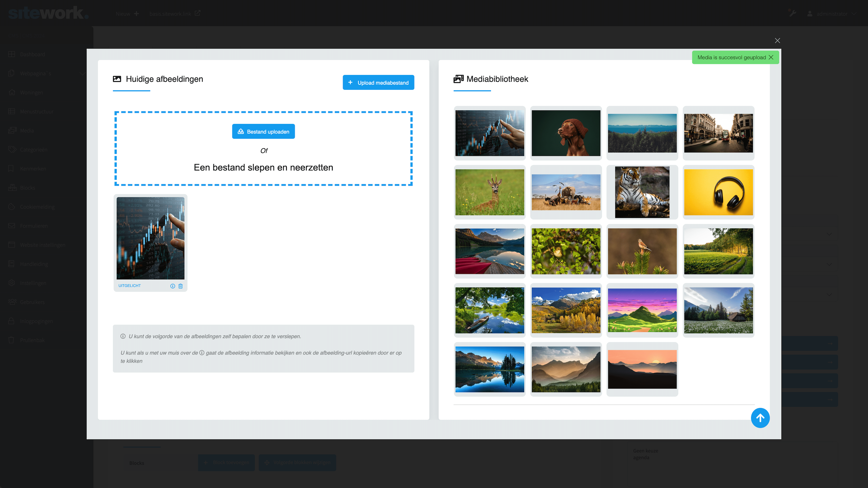This screenshot has height=488, width=868.
Task: Delete the featured image with trash icon
Action: 181,286
